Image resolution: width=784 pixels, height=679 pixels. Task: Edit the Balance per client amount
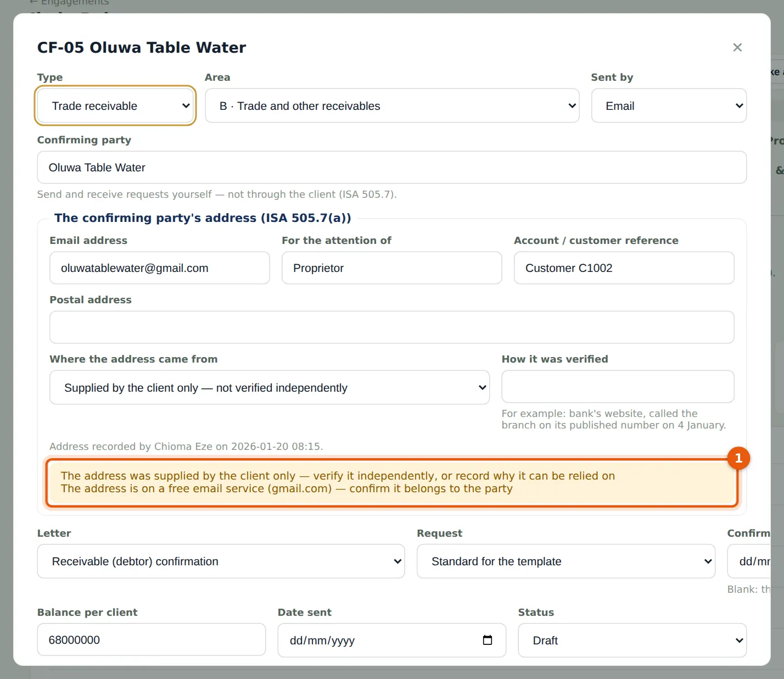click(152, 639)
